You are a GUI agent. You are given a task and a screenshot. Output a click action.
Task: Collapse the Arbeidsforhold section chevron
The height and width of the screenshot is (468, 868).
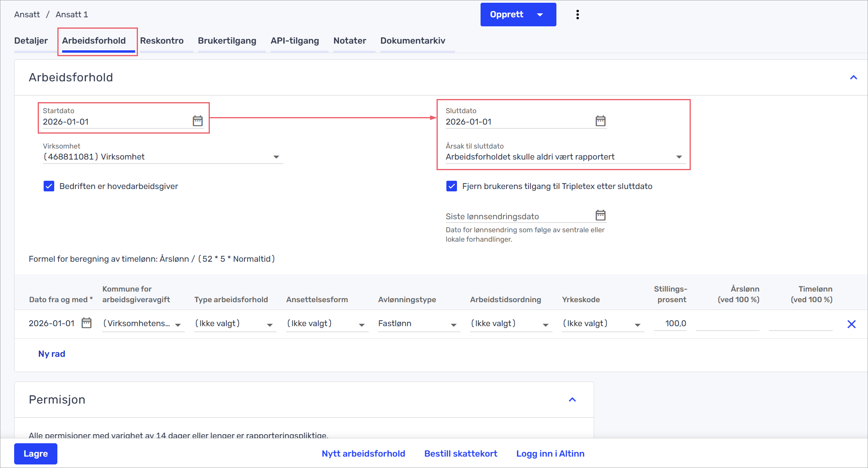pyautogui.click(x=853, y=77)
